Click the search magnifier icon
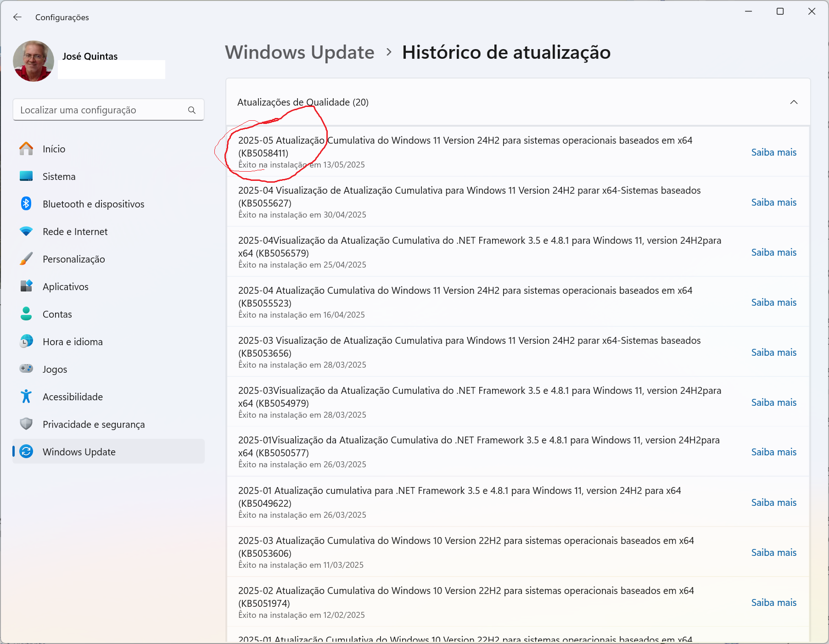Viewport: 829px width, 644px height. (192, 110)
